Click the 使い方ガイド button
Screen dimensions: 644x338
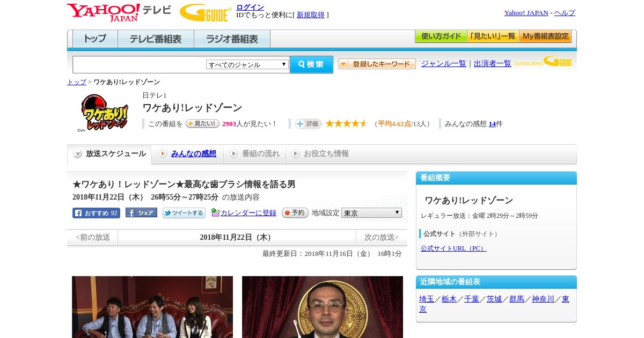click(x=441, y=36)
